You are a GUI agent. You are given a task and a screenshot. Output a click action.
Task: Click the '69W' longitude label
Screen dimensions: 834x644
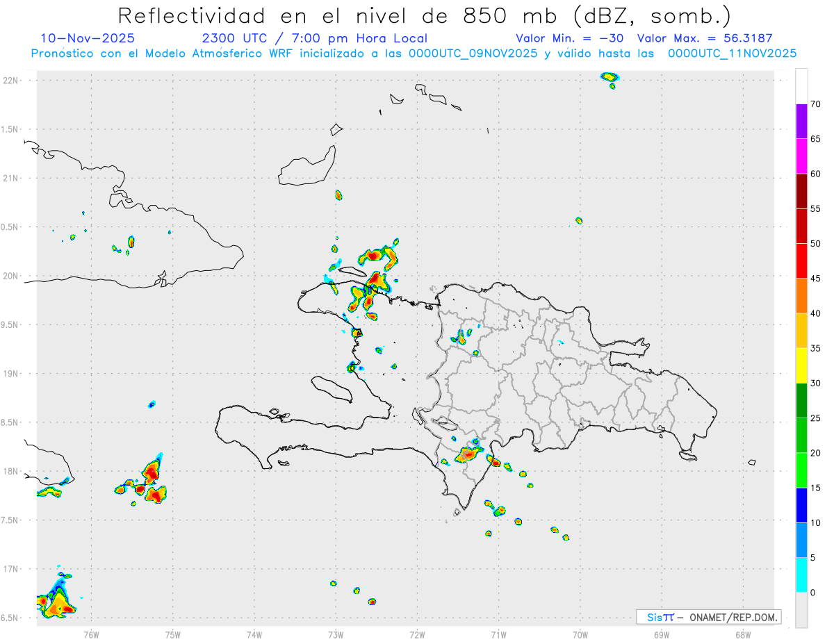[x=662, y=634]
